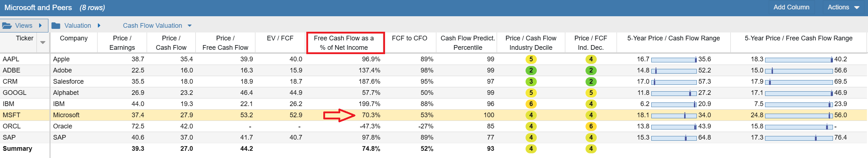
Task: Click IBM's yellow decile 6 badge
Action: 531,104
